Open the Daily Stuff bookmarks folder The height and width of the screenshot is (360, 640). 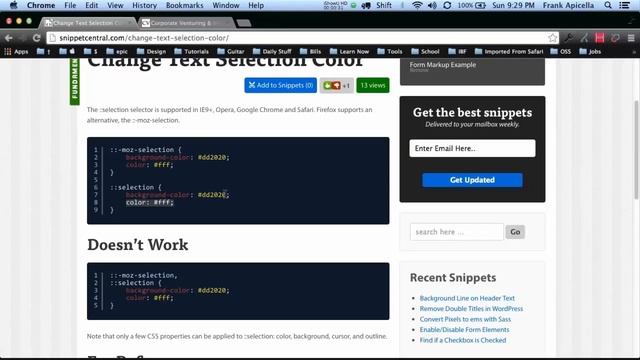[272, 51]
